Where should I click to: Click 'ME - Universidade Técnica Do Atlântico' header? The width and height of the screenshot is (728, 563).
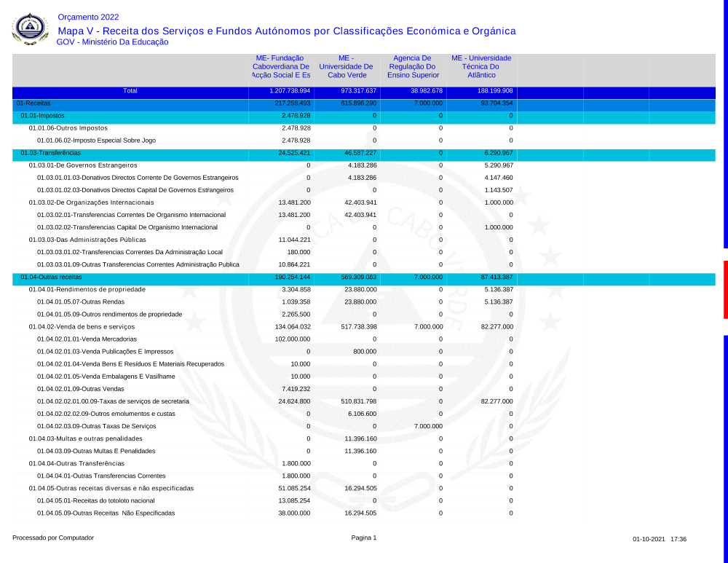pyautogui.click(x=481, y=66)
